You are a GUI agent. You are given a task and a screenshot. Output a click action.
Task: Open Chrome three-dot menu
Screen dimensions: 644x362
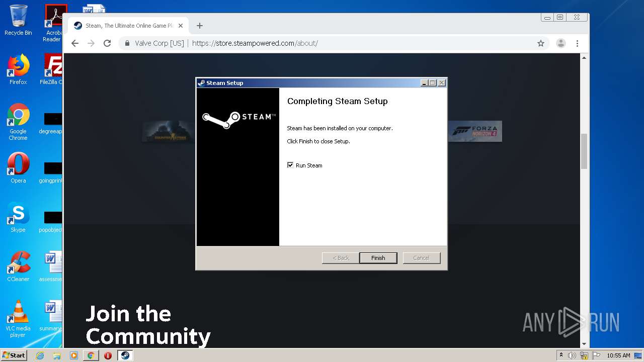[577, 43]
